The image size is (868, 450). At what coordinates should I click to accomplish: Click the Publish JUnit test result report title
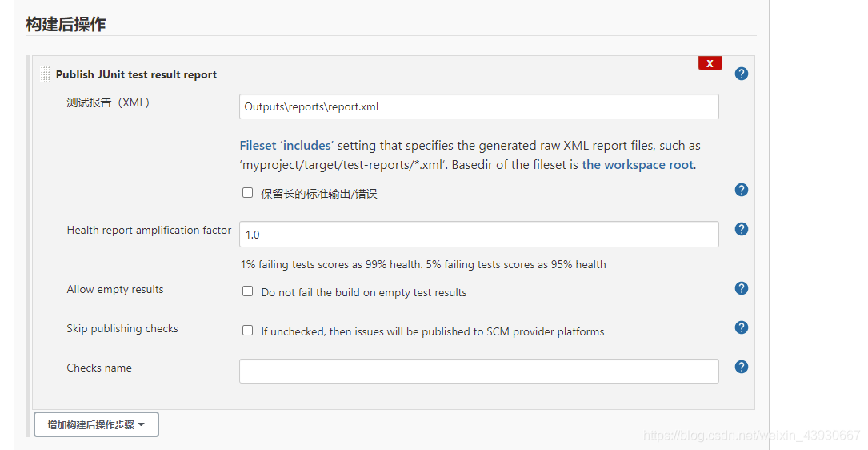[x=136, y=74]
